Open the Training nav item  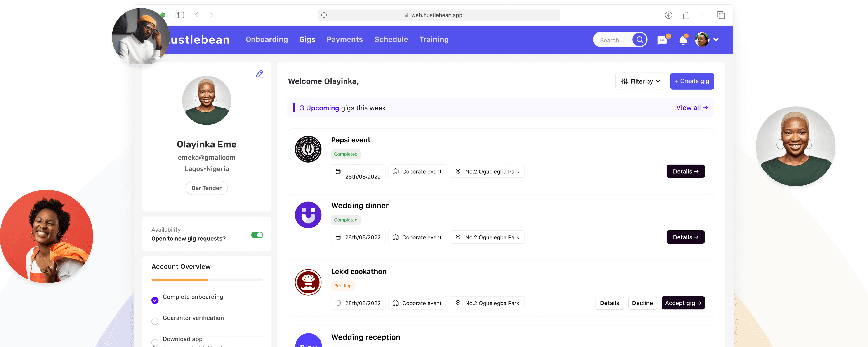point(434,39)
